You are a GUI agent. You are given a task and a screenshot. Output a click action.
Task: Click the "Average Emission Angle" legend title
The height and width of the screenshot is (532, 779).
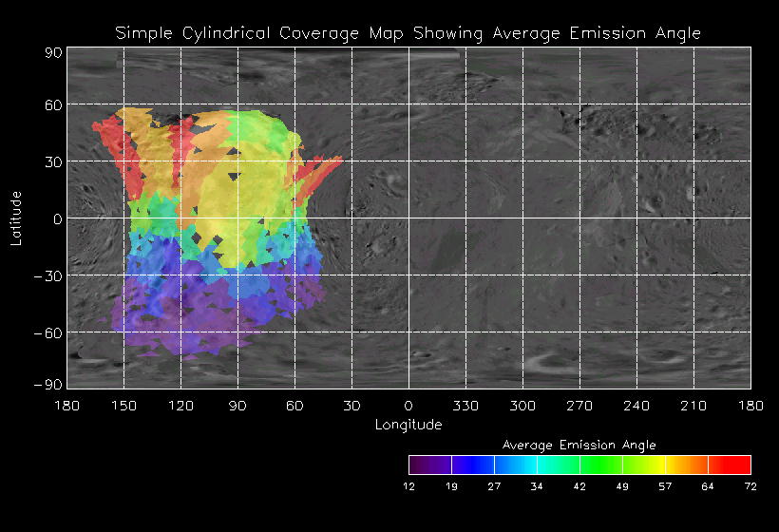coord(579,445)
